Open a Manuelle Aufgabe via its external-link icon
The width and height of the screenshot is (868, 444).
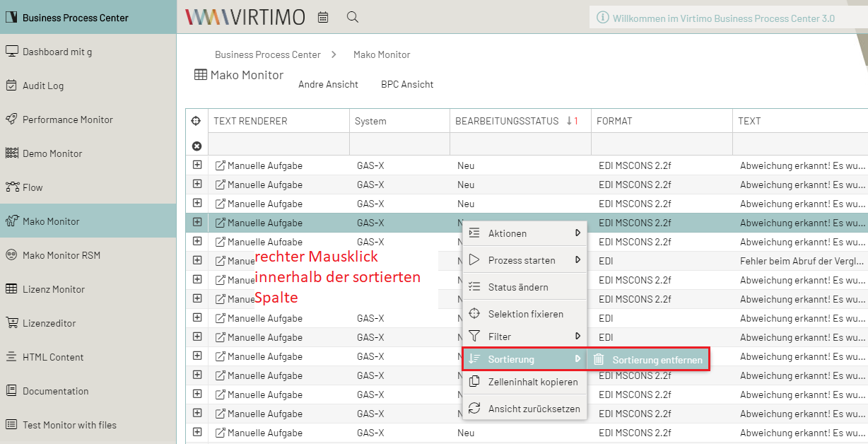pyautogui.click(x=219, y=165)
